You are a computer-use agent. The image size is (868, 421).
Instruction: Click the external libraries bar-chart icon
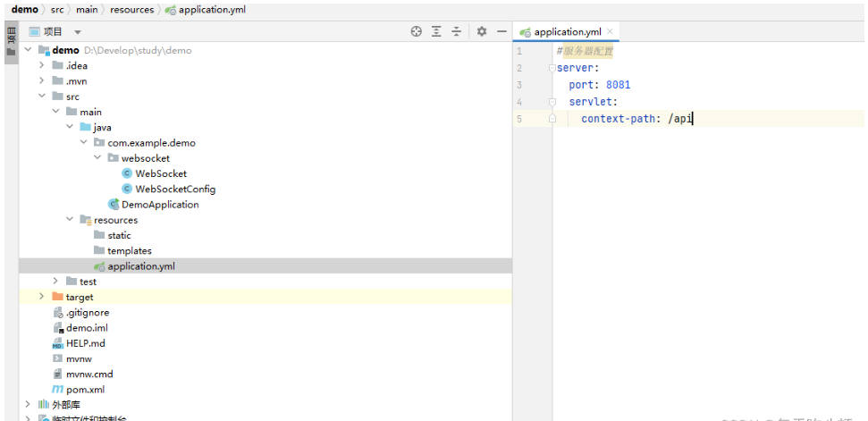pos(43,405)
